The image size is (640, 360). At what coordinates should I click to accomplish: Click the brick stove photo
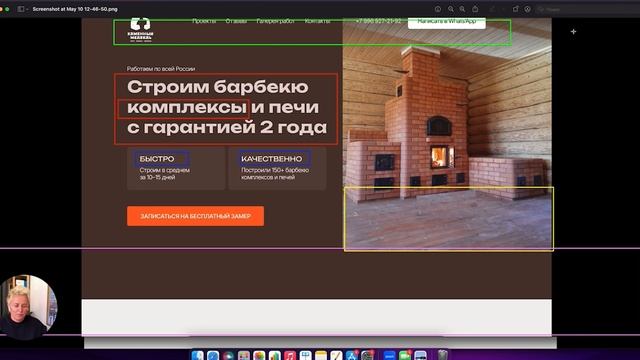pos(447,133)
